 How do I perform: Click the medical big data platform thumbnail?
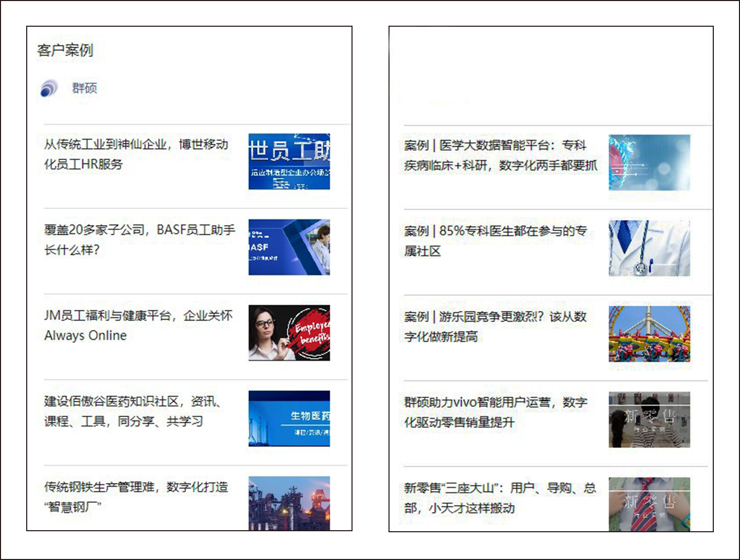coord(649,162)
